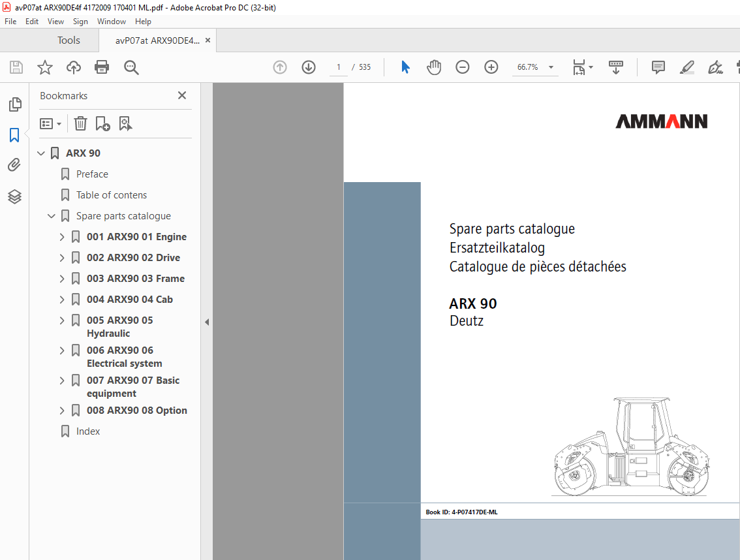740x560 pixels.
Task: Open the View menu
Action: 55,22
